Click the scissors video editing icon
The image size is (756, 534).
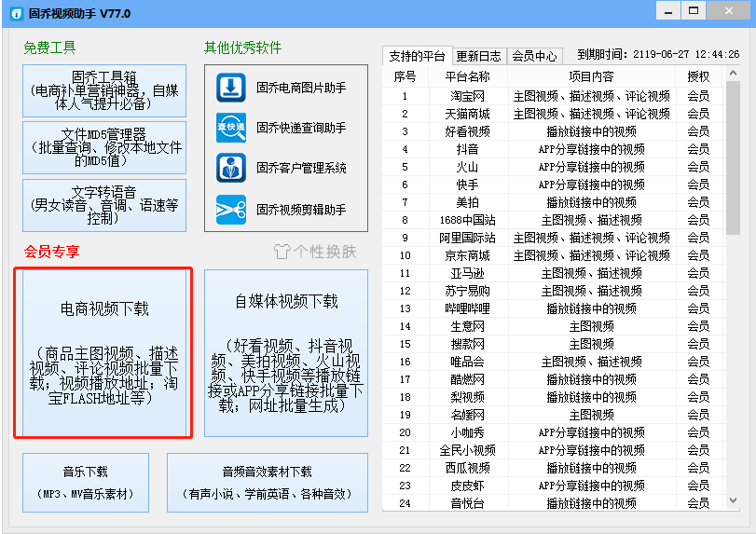click(231, 210)
